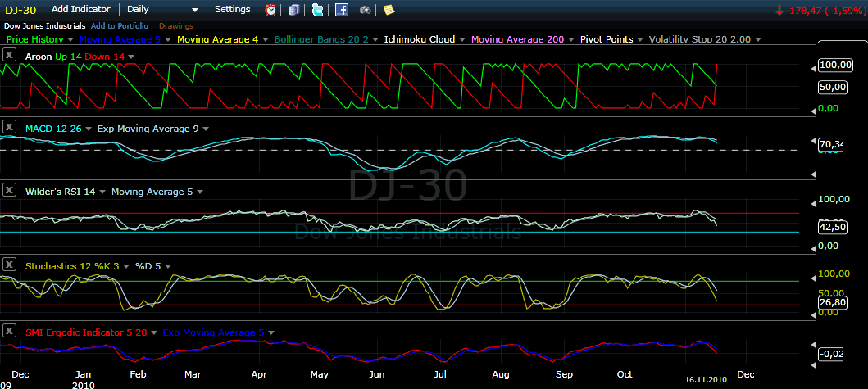Open the Settings menu
Screen dimensions: 868x389
click(x=233, y=9)
